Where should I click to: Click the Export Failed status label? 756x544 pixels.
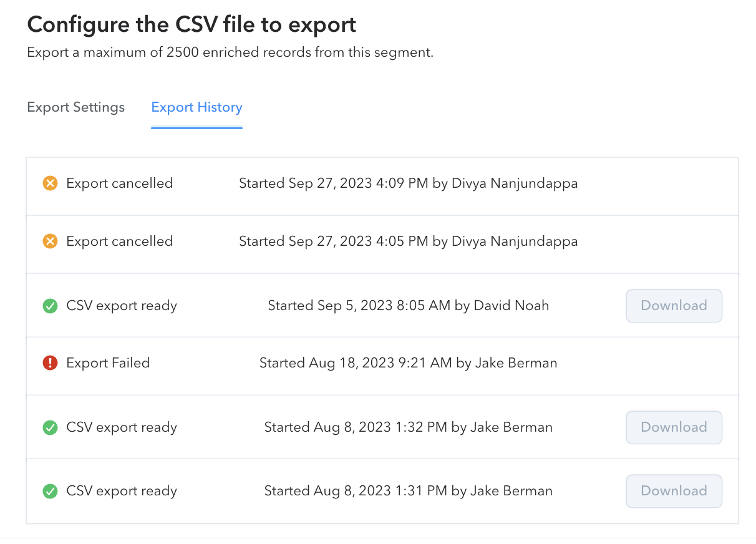click(x=108, y=363)
